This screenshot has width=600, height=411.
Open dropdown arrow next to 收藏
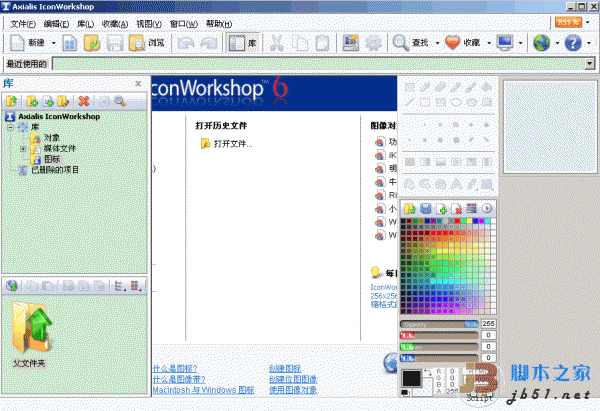tap(489, 43)
